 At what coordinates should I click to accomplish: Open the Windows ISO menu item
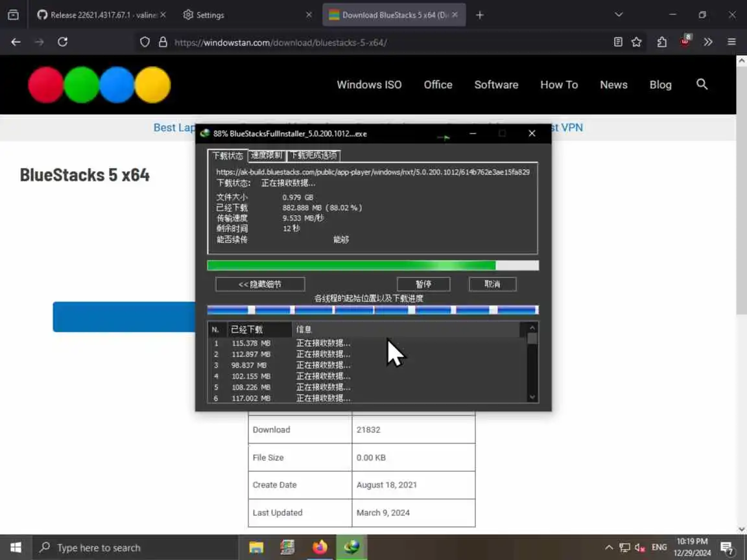pos(369,85)
